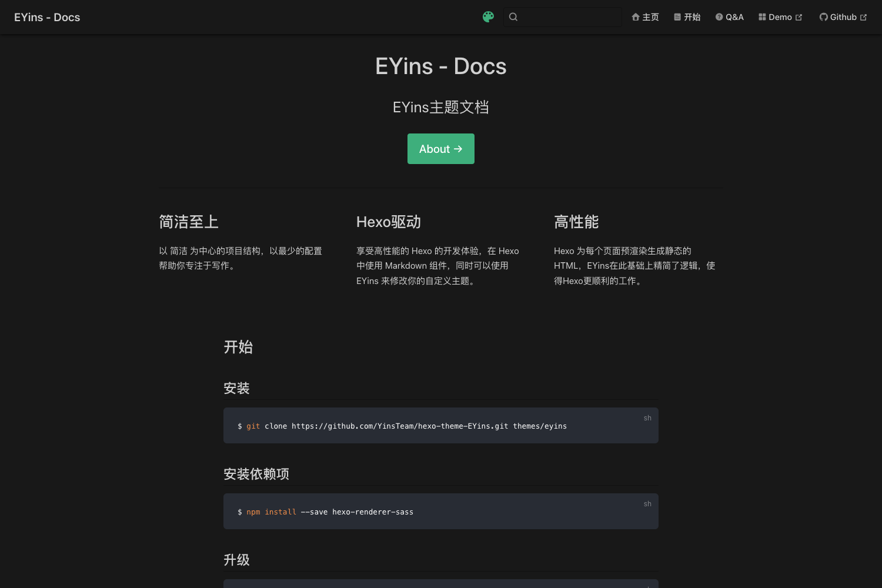Click the 安装 subsection heading
The image size is (882, 588).
click(x=236, y=388)
